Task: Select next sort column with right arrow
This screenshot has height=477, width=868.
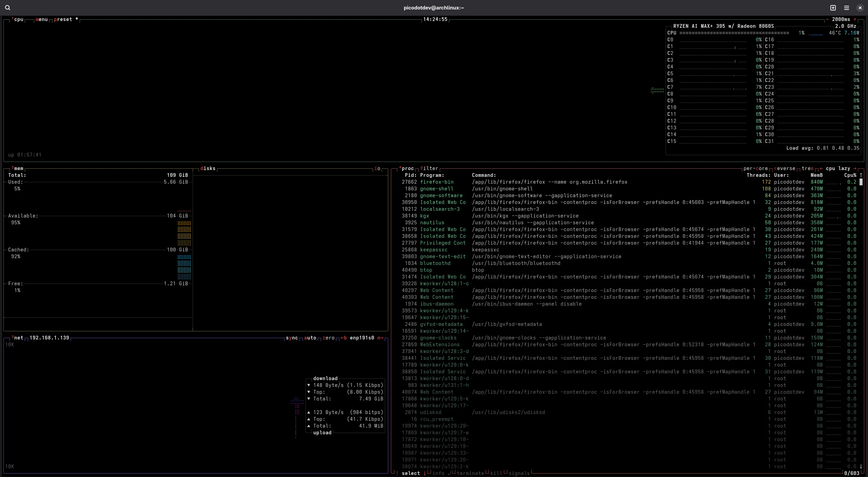Action: (x=855, y=168)
